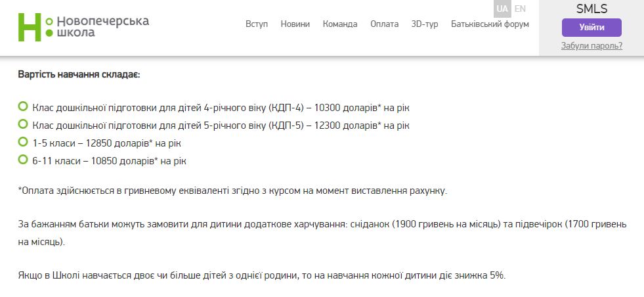Screen dimensions: 644x297
Task: Click the bullet circle beside the КДП-4 item
Action: [23, 106]
